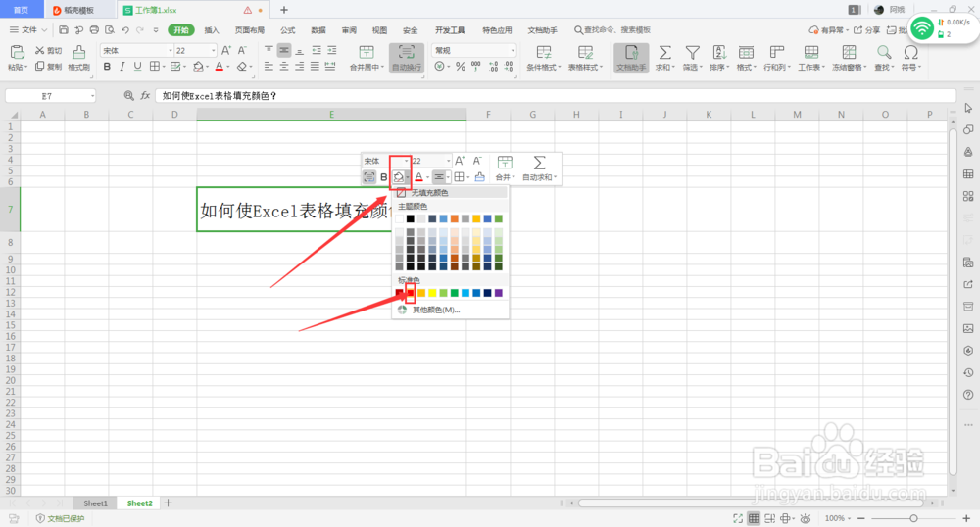
Task: Click the 求和 Sum sigma icon in ribbon
Action: 665,53
